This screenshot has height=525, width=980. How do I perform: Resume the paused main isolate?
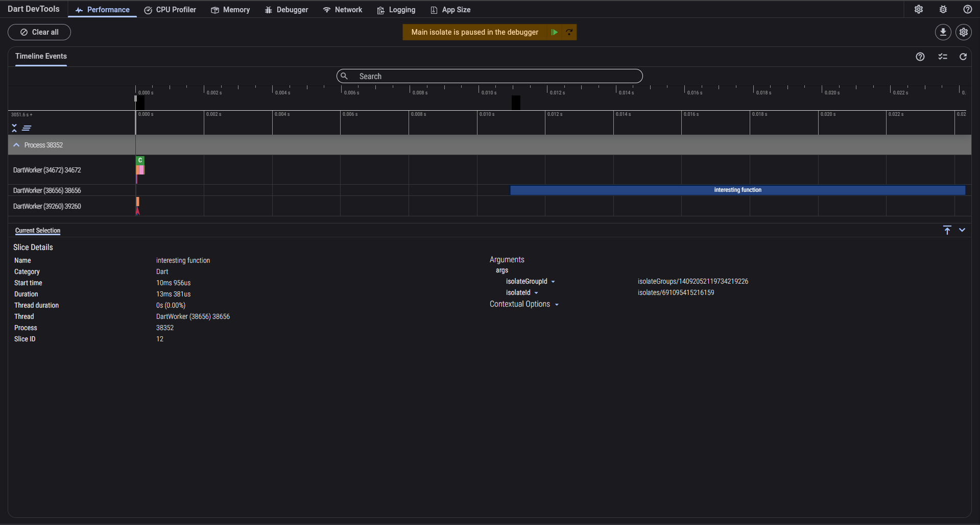(x=554, y=32)
